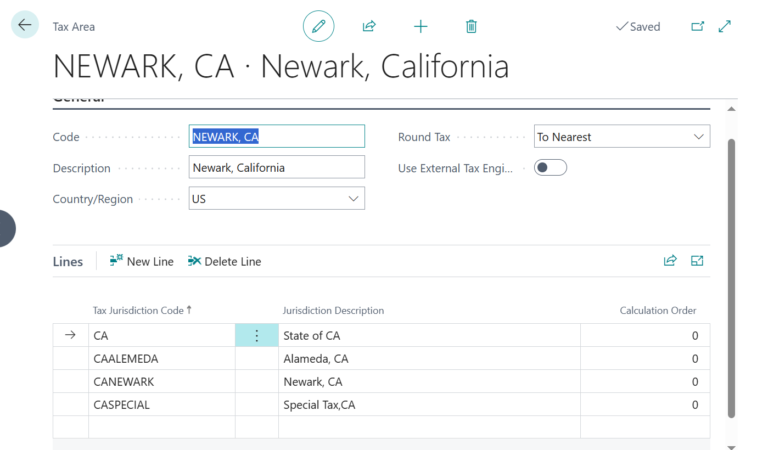Click the Tax Area breadcrumb label
This screenshot has width=768, height=450.
74,26
